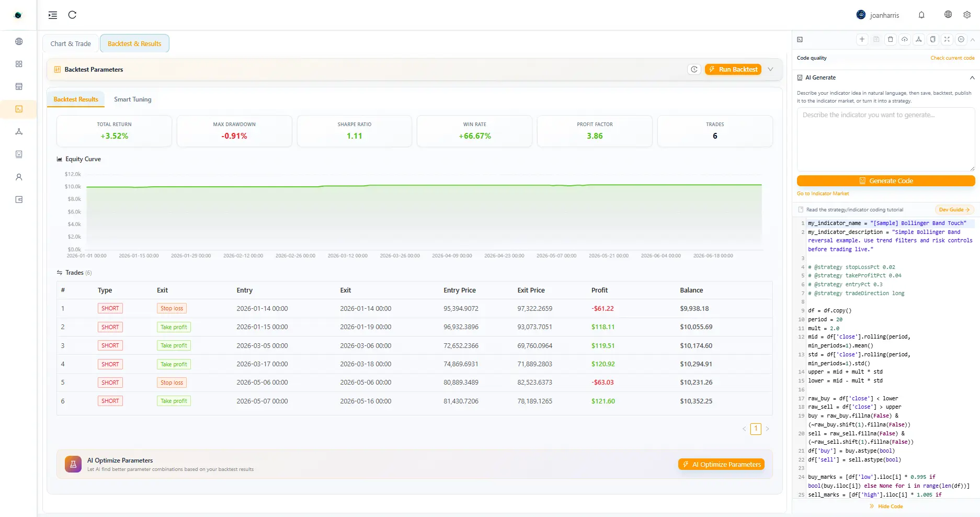
Task: Click the Max Drawdown -0.91% card
Action: pyautogui.click(x=234, y=131)
